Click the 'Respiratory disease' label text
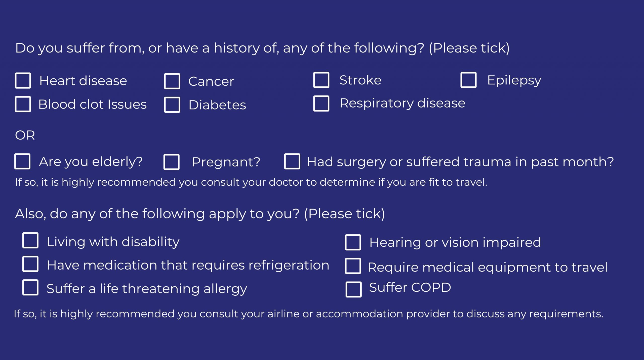This screenshot has width=644, height=360. click(402, 103)
